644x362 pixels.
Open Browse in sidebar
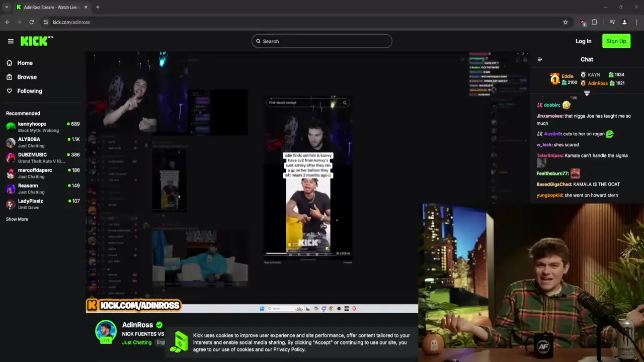pos(27,77)
